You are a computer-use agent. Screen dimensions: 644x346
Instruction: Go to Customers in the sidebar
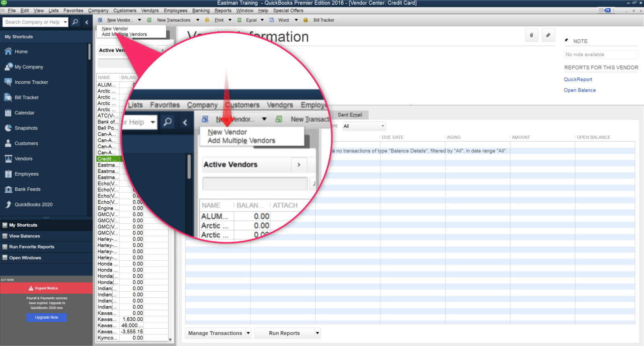click(x=26, y=143)
